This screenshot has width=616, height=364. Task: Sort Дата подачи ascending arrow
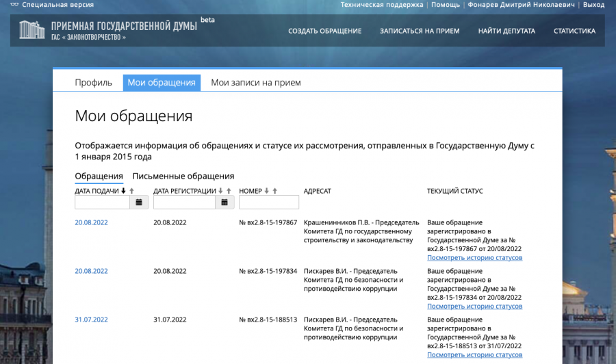coord(131,191)
